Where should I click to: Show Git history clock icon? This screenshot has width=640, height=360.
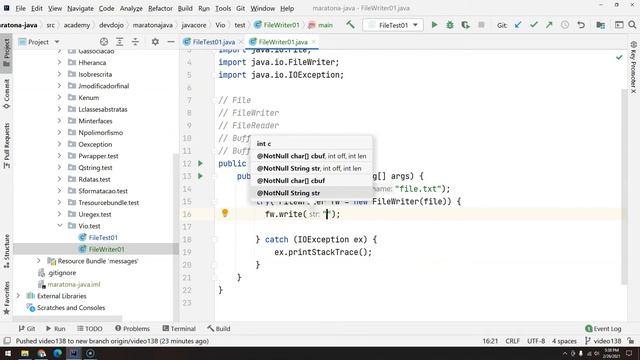point(565,25)
